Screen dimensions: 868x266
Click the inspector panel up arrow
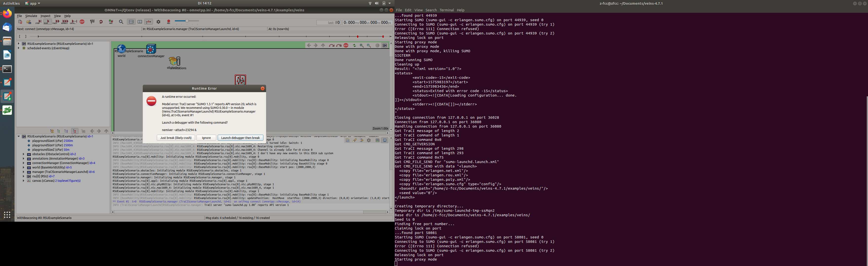pos(107,131)
